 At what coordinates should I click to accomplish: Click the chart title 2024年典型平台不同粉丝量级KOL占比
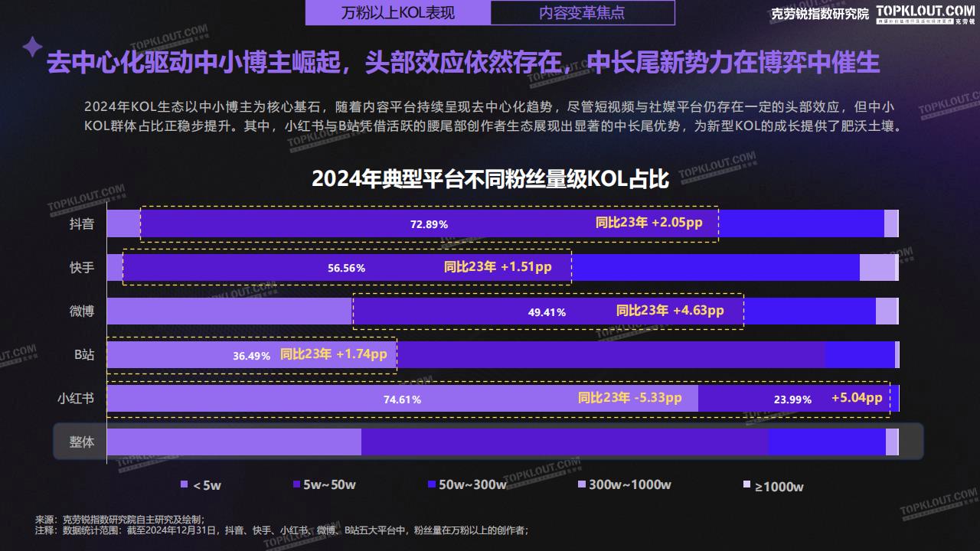pos(491,178)
